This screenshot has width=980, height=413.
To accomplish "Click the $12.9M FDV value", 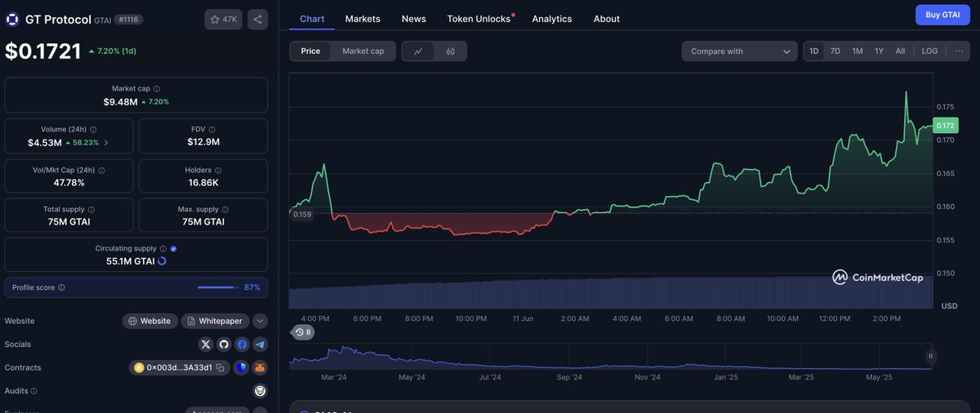I will 203,142.
